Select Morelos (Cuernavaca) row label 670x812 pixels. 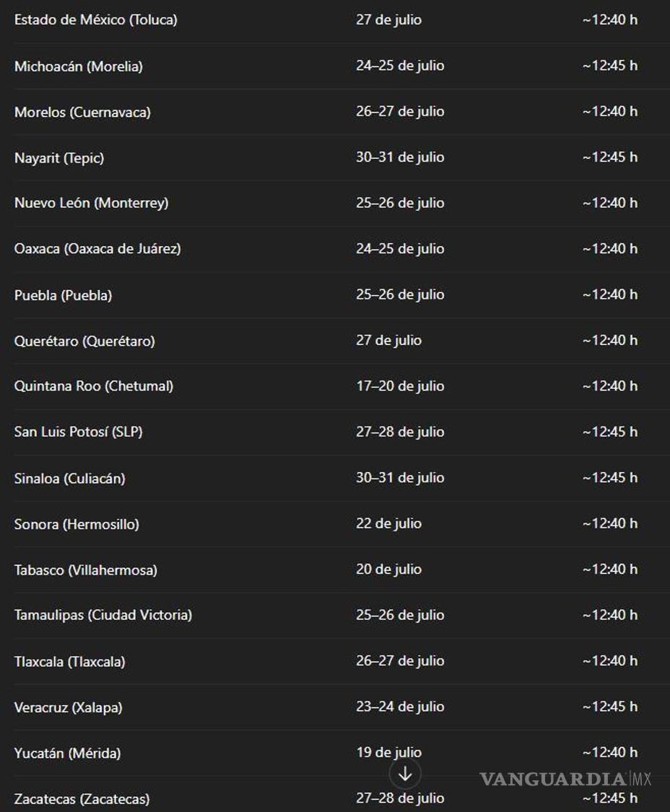point(82,112)
